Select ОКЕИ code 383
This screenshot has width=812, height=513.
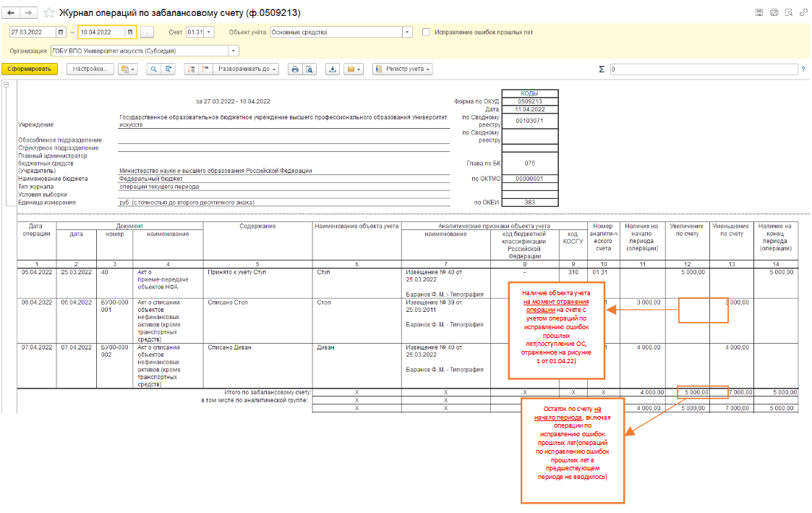[x=530, y=203]
